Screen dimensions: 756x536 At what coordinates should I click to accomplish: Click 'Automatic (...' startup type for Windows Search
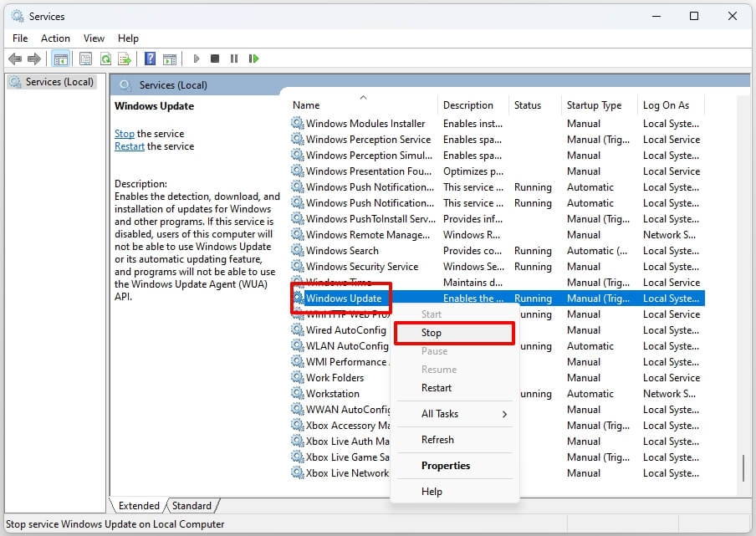(x=597, y=251)
